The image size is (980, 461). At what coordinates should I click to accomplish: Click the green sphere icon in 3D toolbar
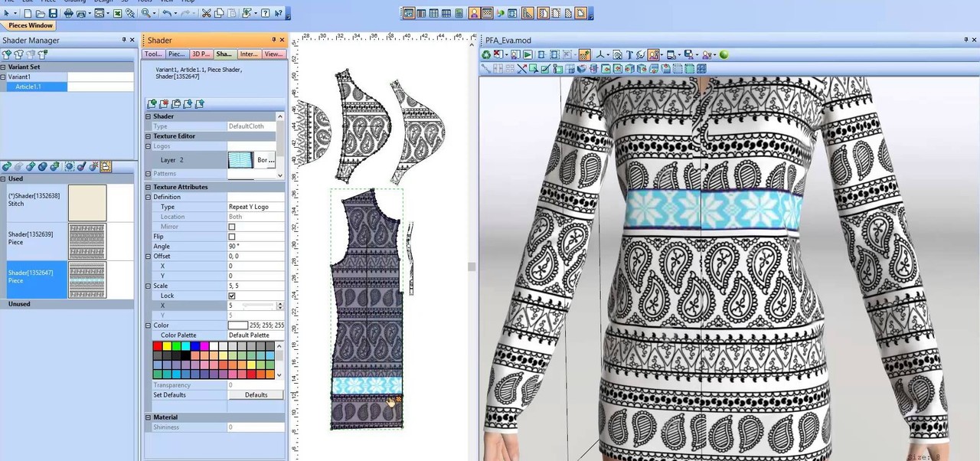(724, 54)
